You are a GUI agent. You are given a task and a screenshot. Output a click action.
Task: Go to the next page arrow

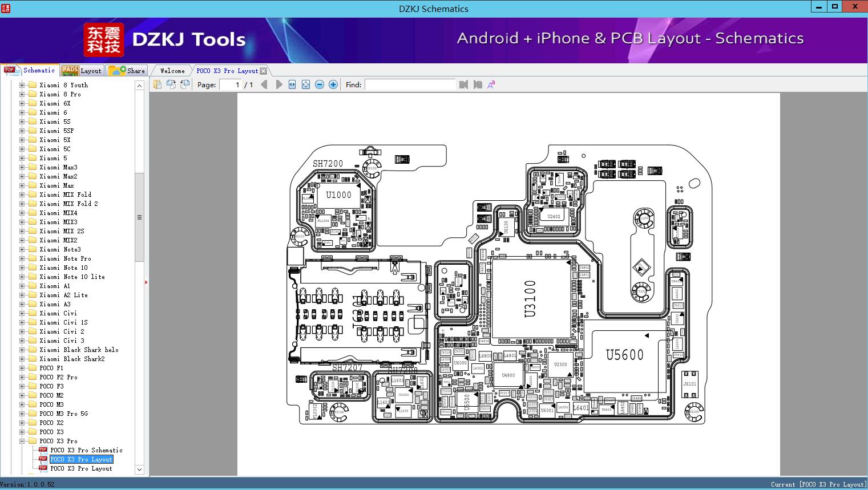tap(278, 84)
